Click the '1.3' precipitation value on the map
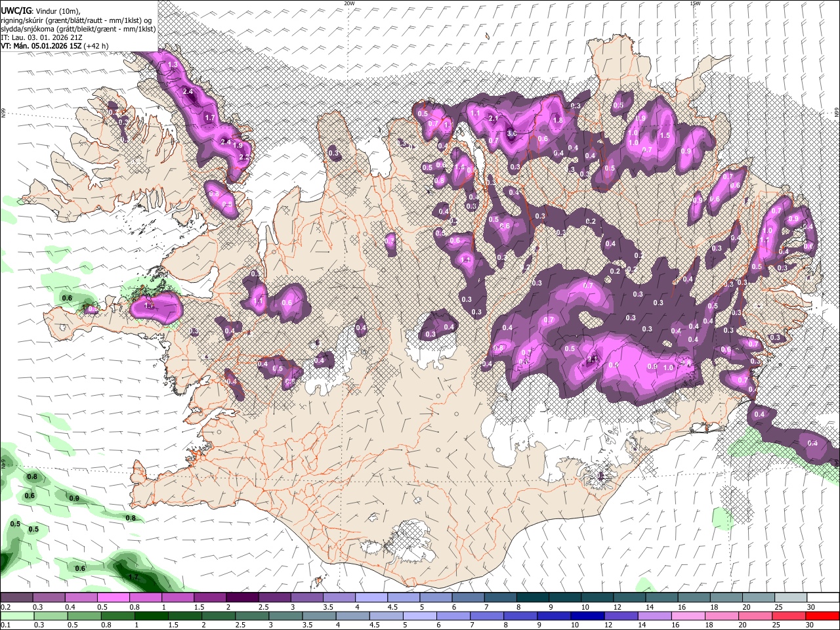The width and height of the screenshot is (840, 630). (173, 64)
